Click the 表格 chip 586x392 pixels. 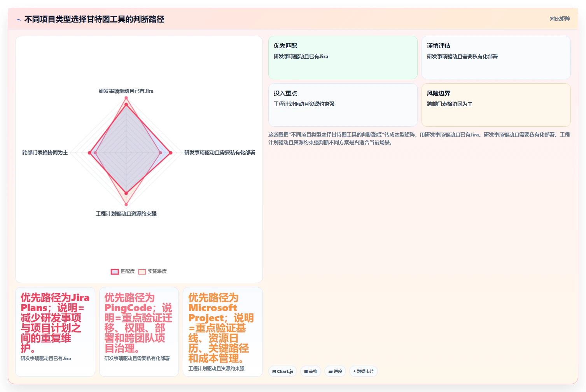click(x=311, y=371)
